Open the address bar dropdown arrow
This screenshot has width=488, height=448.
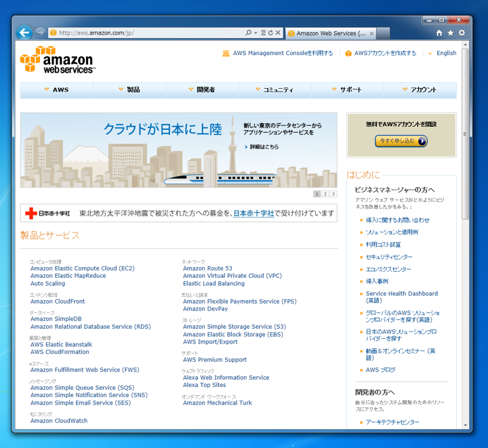click(256, 33)
